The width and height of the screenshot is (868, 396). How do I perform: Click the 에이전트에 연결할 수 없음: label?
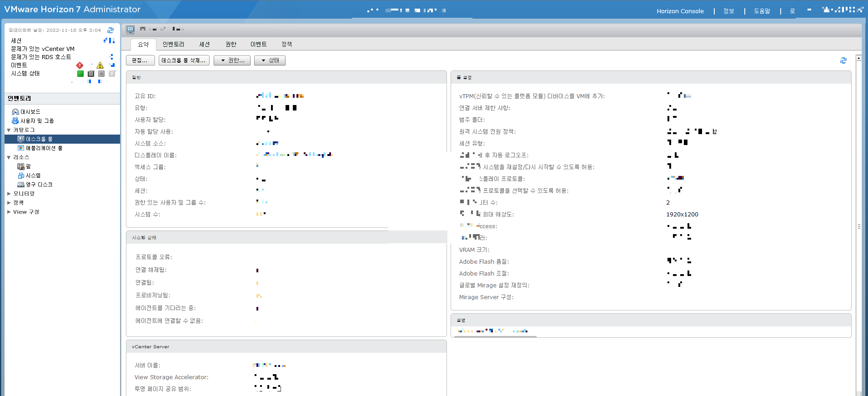pyautogui.click(x=169, y=321)
